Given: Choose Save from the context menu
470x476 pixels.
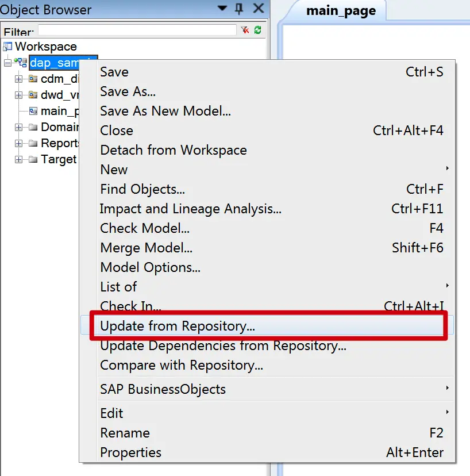Looking at the screenshot, I should point(267,72).
